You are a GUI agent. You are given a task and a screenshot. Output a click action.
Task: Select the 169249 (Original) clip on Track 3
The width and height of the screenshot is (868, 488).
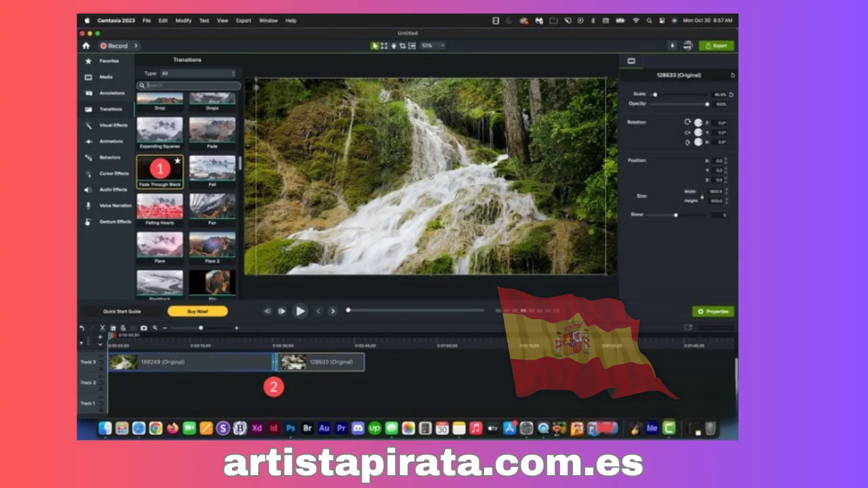191,362
